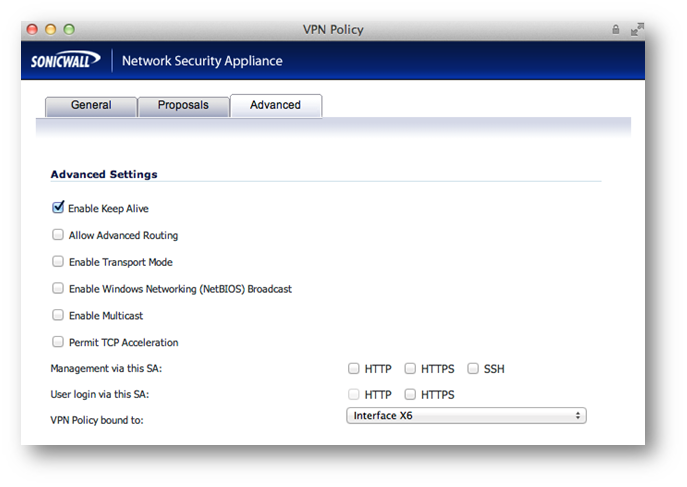The height and width of the screenshot is (487, 687).
Task: Enable HTTP for Management via this SA
Action: [354, 368]
